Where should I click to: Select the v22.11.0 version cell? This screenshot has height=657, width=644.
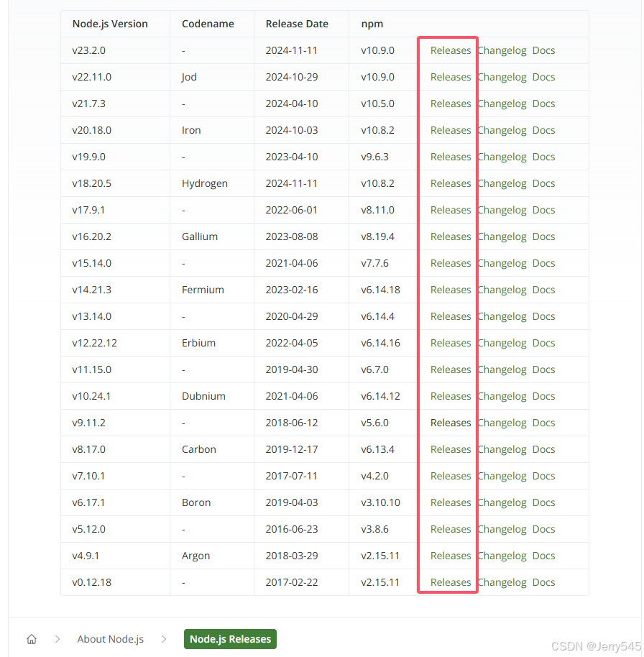115,77
